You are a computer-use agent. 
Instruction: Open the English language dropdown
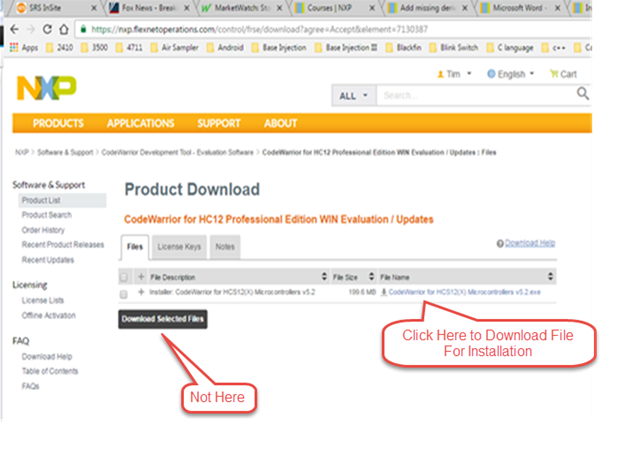point(511,74)
